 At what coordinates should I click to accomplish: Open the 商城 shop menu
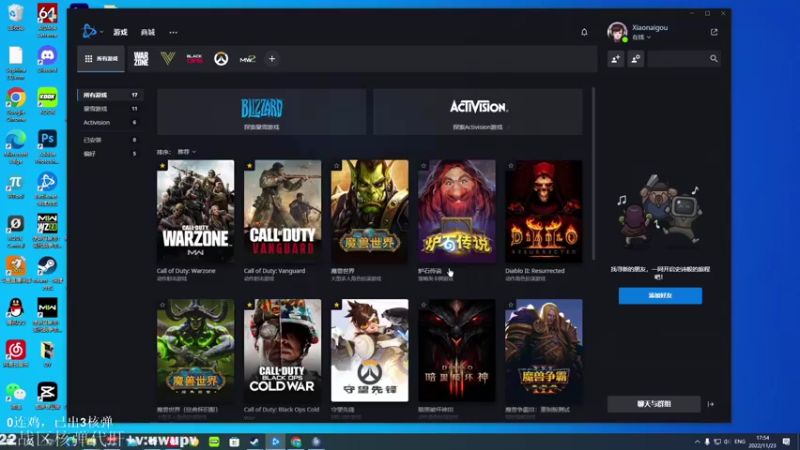pyautogui.click(x=148, y=32)
